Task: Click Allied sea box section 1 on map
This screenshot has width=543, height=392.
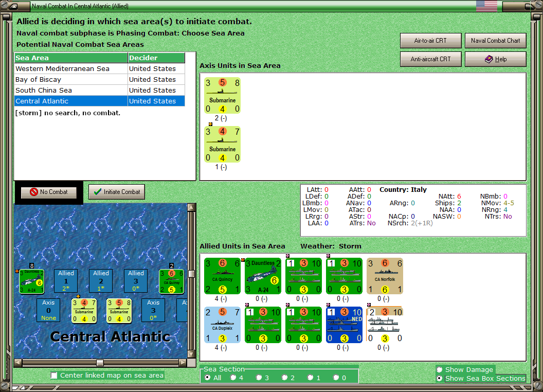Action: 66,281
